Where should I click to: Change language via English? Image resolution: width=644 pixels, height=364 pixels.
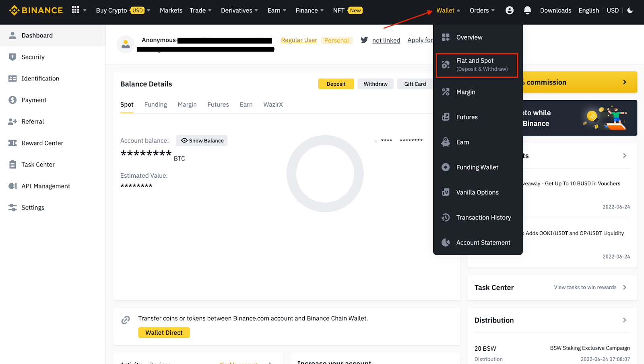[x=589, y=10]
